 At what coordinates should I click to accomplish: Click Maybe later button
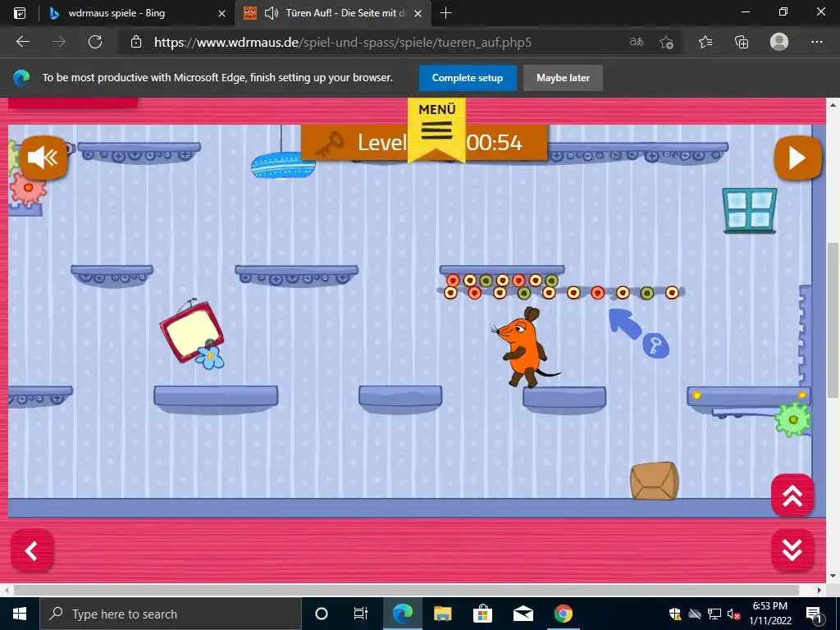pos(563,78)
